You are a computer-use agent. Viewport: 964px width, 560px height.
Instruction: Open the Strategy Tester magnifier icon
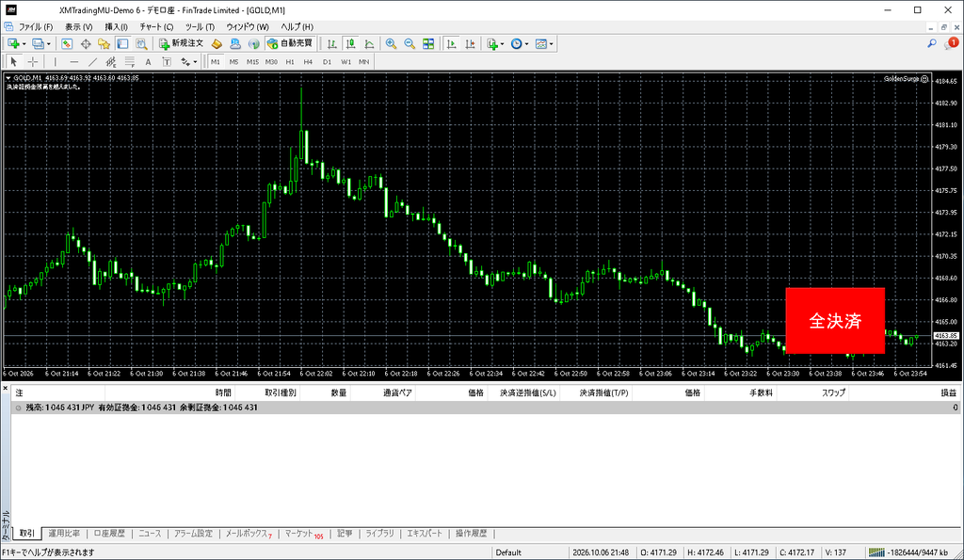click(x=141, y=43)
